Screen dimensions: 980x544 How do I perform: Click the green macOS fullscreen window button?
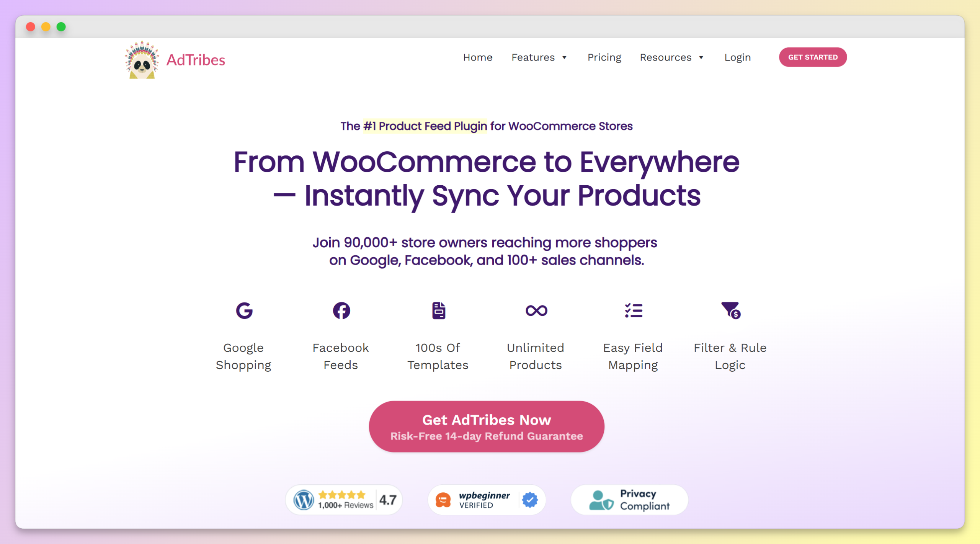coord(61,27)
